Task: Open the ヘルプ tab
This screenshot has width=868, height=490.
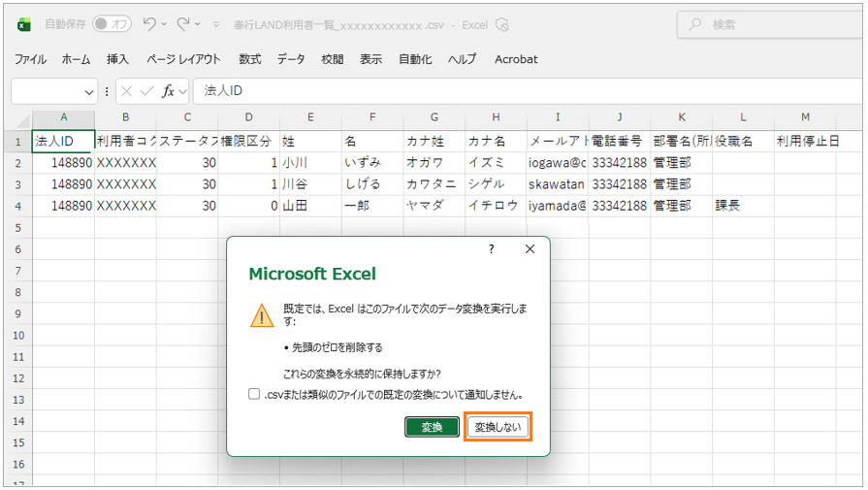Action: click(463, 59)
